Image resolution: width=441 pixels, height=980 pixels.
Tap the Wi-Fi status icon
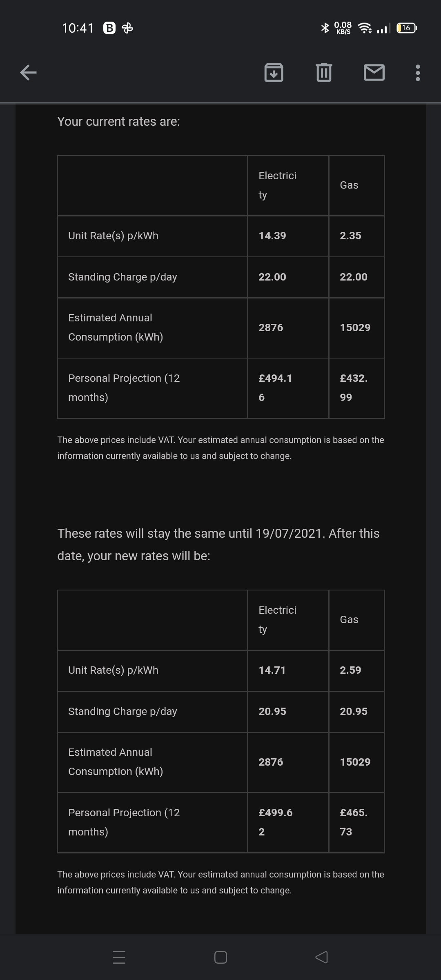[365, 28]
